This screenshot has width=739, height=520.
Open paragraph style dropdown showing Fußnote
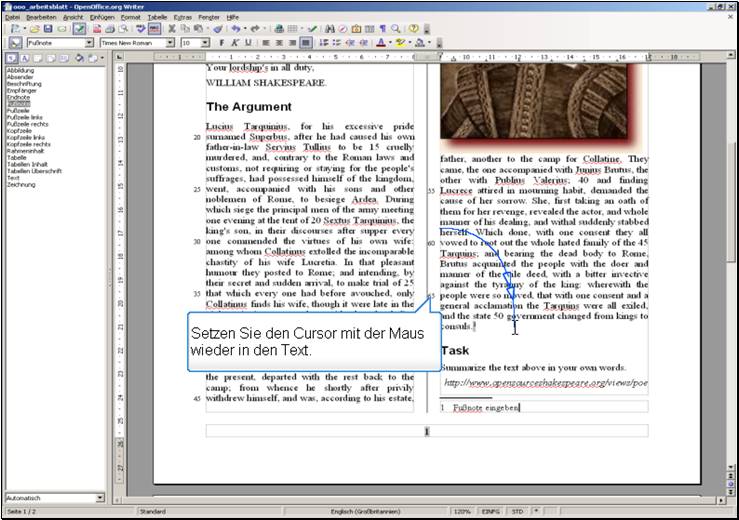[90, 43]
